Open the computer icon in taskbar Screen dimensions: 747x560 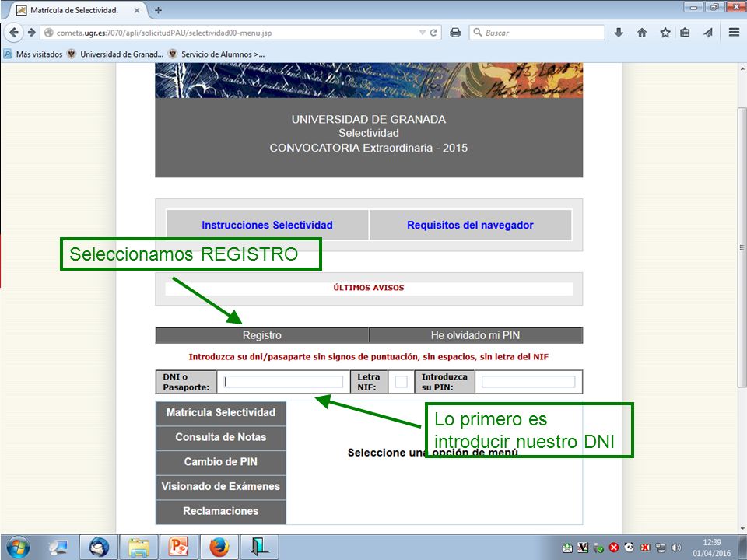59,548
